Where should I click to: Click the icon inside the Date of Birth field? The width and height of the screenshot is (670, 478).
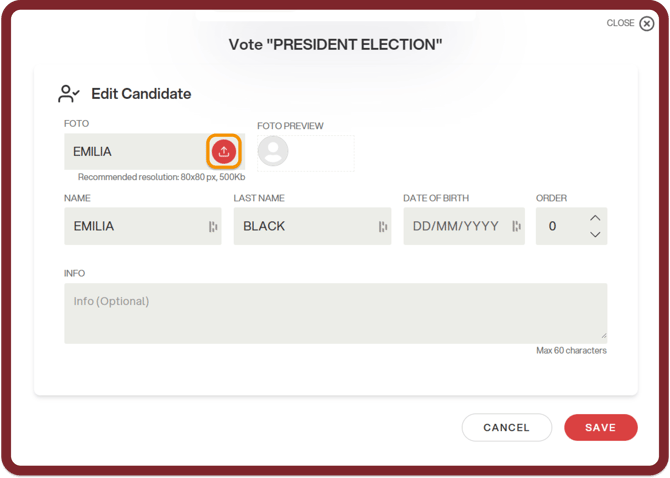(516, 227)
